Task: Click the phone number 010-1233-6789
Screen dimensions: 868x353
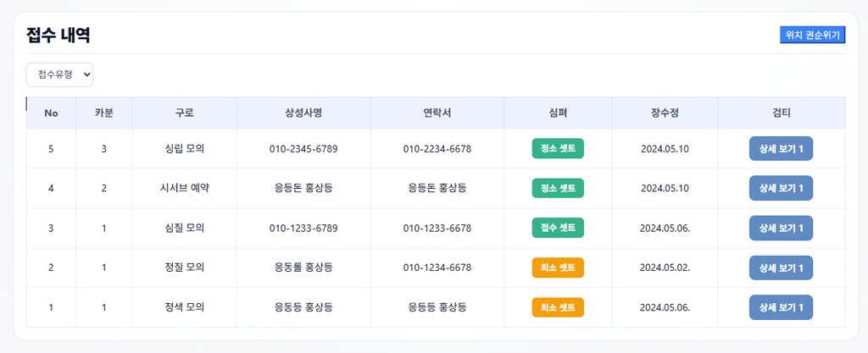Action: pos(303,228)
